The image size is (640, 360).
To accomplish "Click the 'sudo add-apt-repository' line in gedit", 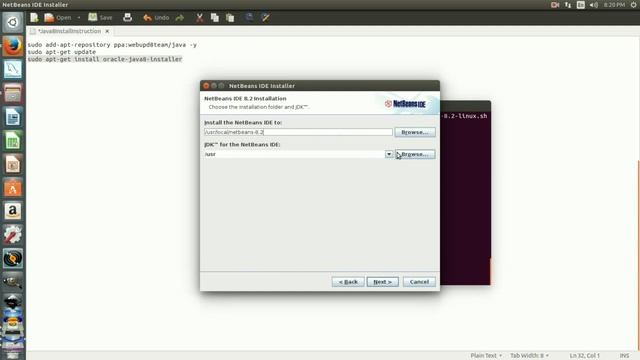I will [x=112, y=44].
